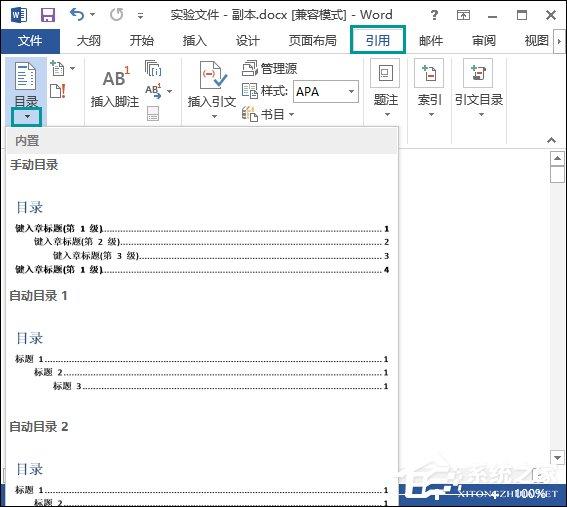567x507 pixels.
Task: Open the Add Text dropdown arrow
Action: click(73, 68)
